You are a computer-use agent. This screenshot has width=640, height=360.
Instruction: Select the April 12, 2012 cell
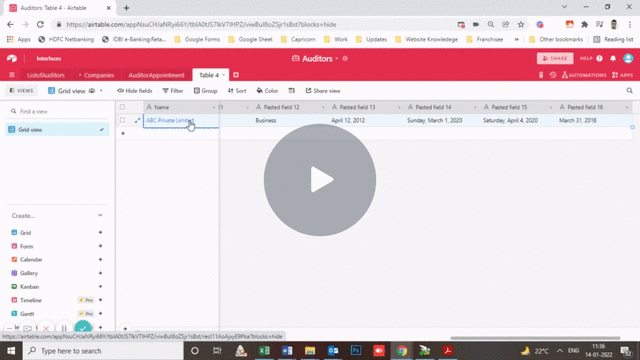(366, 120)
